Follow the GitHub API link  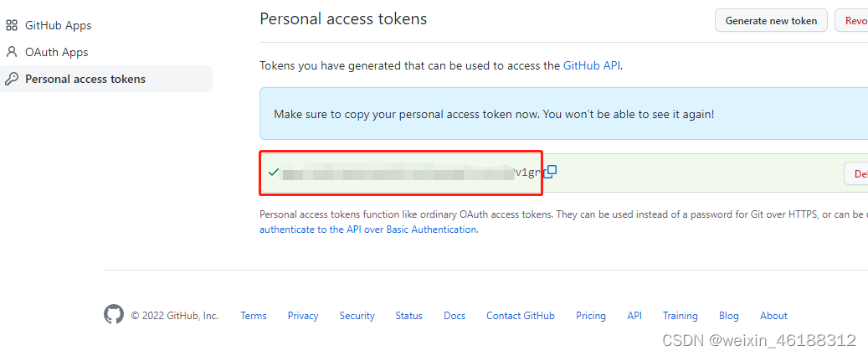592,65
